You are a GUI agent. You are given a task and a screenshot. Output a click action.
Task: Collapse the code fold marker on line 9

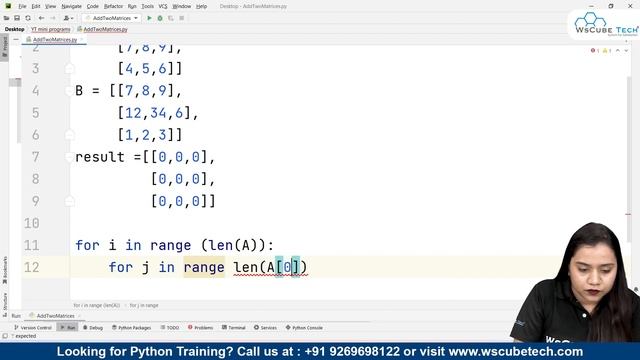[70, 201]
